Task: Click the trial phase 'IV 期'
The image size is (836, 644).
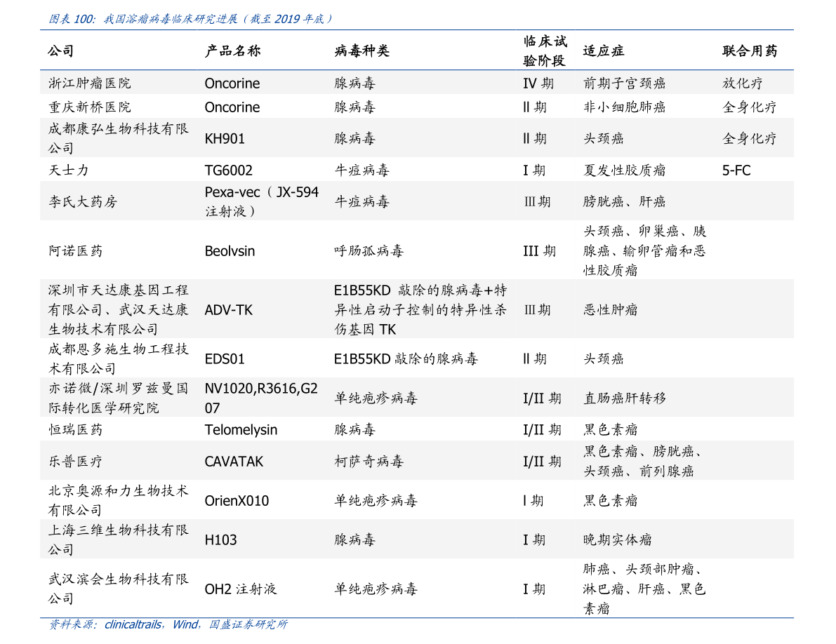Action: [538, 83]
